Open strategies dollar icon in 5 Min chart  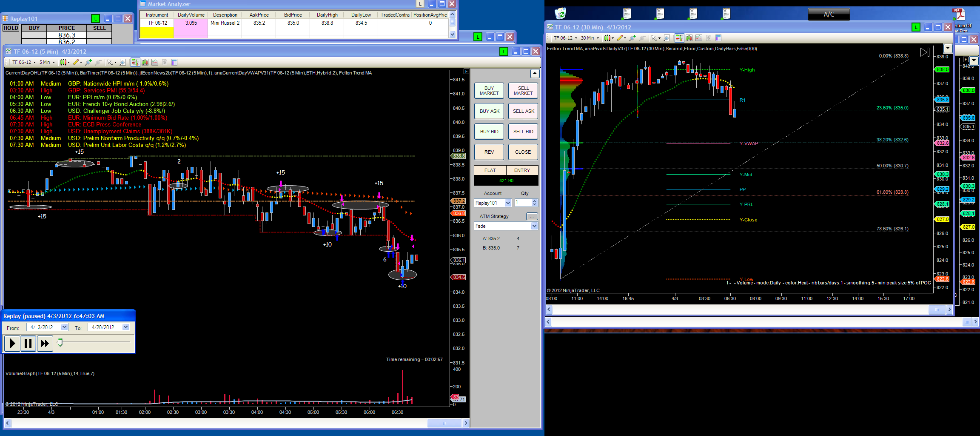pos(165,62)
